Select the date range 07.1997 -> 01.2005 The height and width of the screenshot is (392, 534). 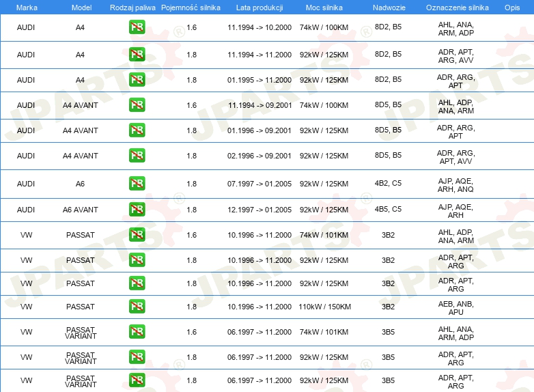pos(259,184)
